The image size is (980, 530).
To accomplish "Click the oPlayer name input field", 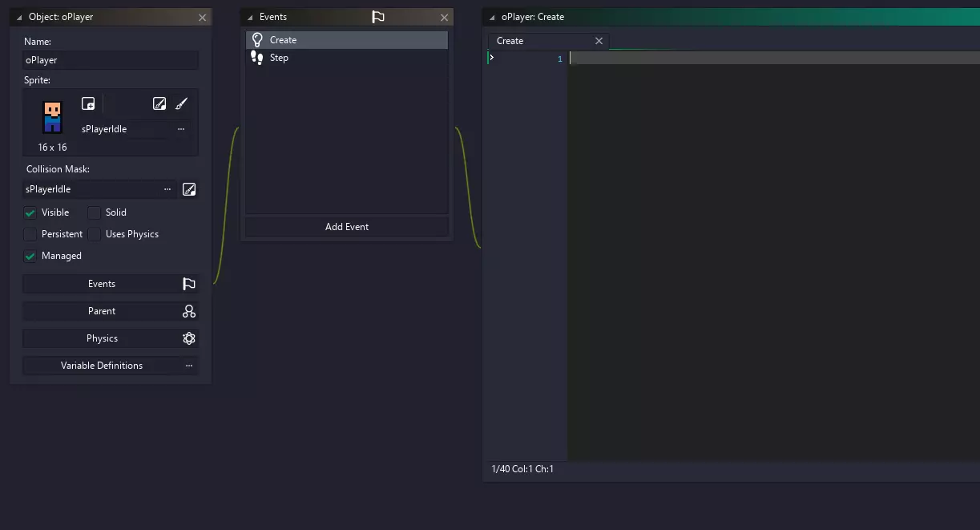I will tap(111, 60).
